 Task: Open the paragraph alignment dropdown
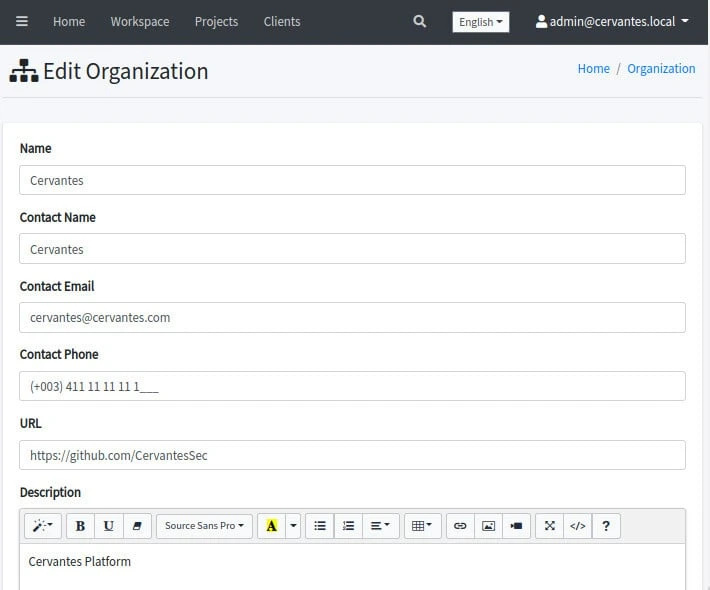380,526
